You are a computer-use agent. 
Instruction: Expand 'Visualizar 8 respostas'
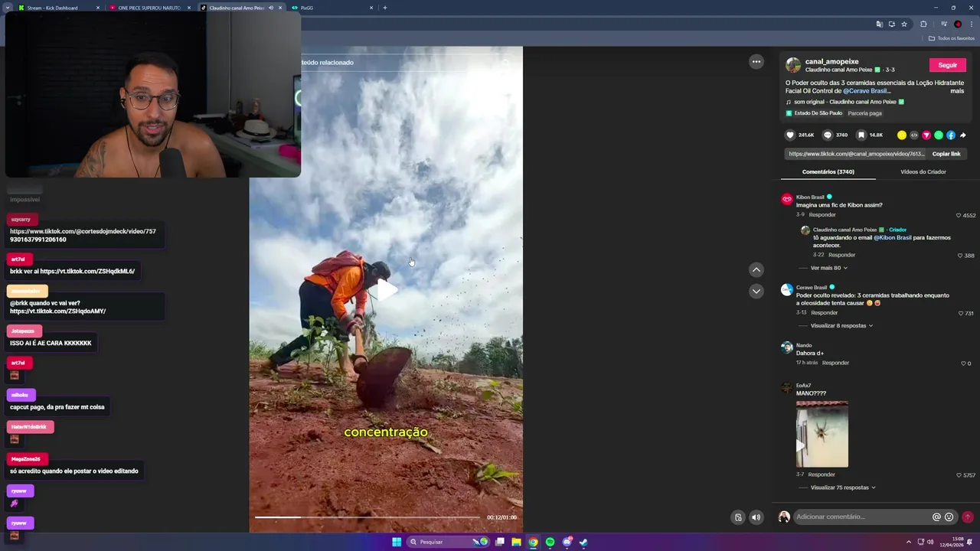[841, 326]
